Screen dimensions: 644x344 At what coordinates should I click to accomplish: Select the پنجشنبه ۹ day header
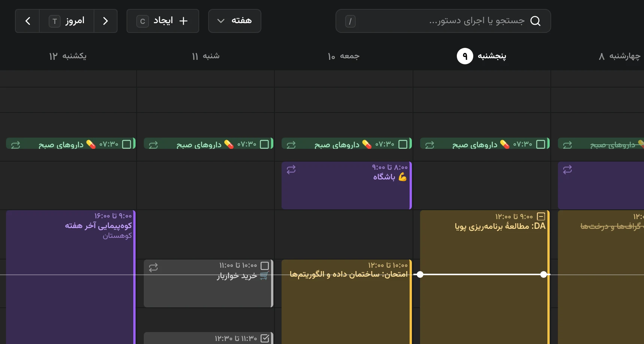click(482, 56)
